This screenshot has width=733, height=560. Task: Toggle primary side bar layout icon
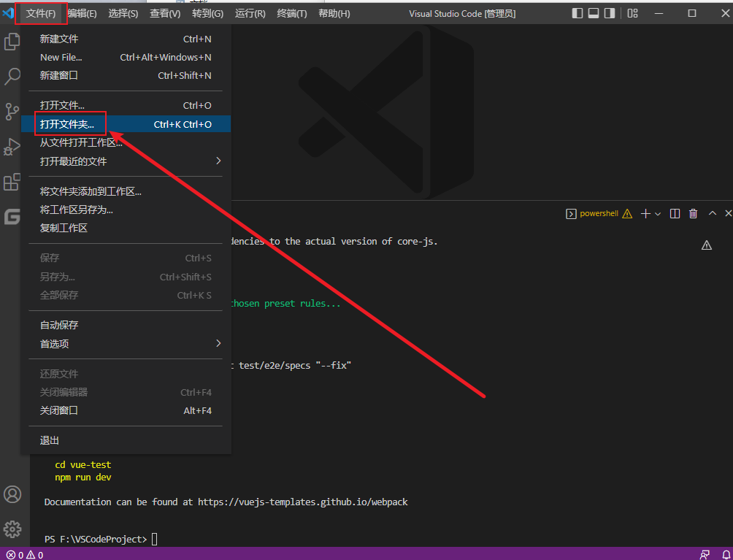click(577, 14)
